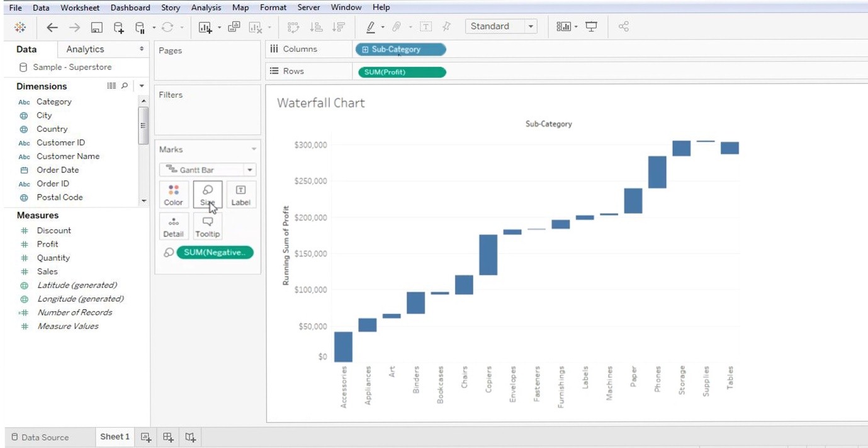Save the workbook via toolbar icon
This screenshot has width=868, height=448.
coord(96,27)
